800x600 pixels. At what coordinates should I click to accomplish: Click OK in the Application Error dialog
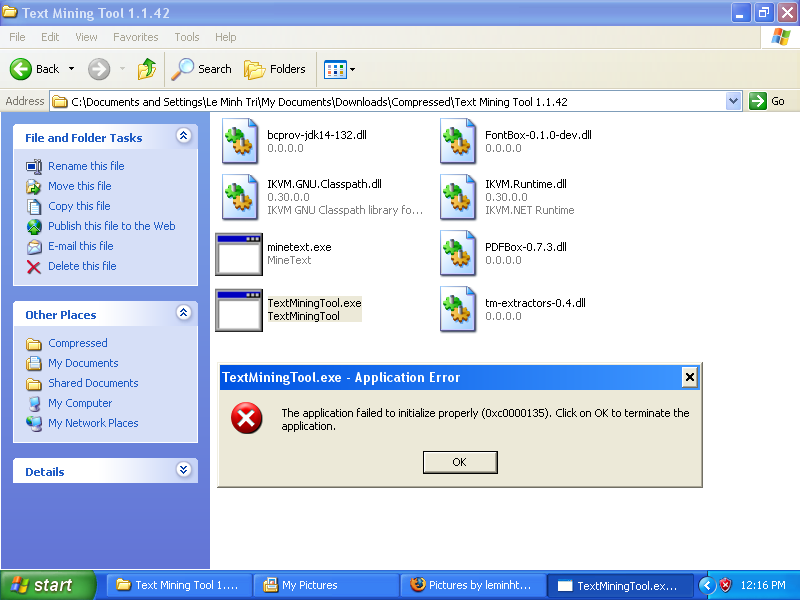click(x=460, y=462)
